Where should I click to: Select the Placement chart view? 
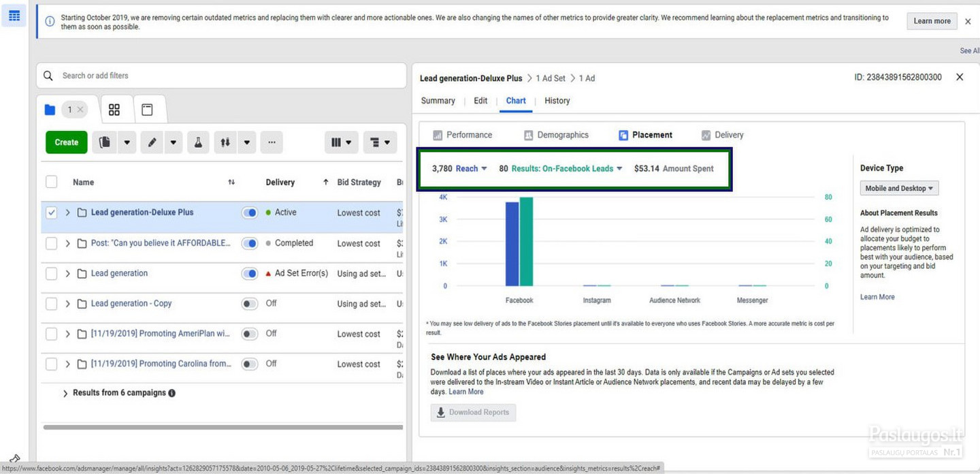(645, 135)
